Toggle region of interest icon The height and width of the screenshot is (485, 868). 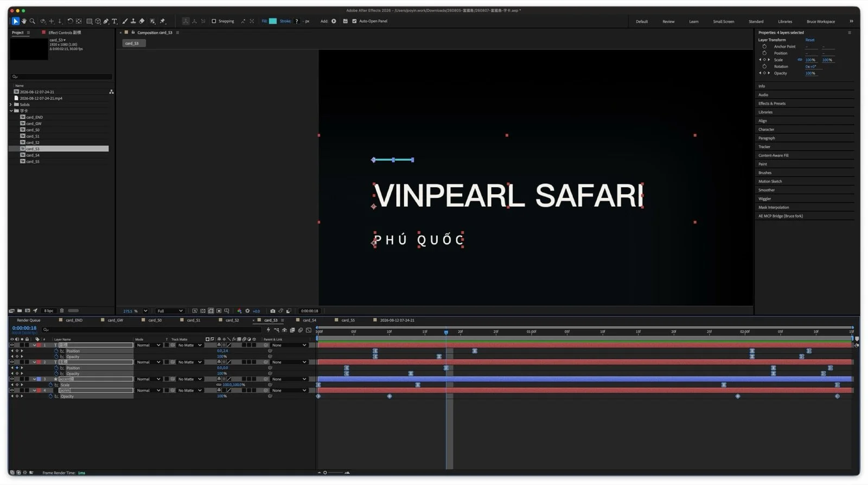[219, 311]
